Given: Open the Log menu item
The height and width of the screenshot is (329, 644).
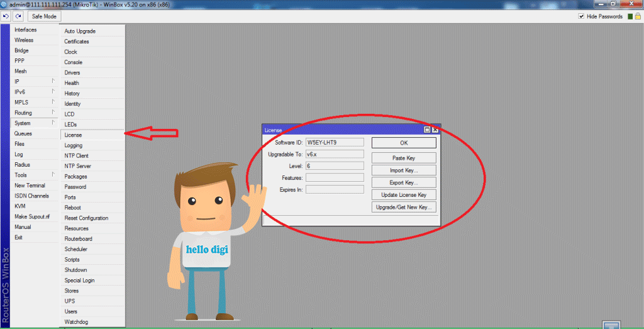Looking at the screenshot, I should pyautogui.click(x=35, y=155).
